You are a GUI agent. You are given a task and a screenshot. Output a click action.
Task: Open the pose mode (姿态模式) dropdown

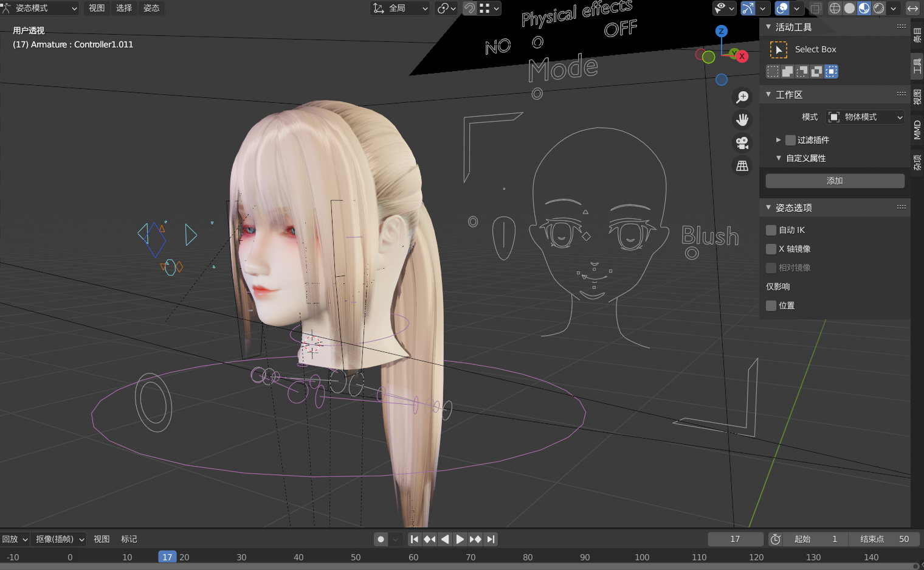[40, 8]
